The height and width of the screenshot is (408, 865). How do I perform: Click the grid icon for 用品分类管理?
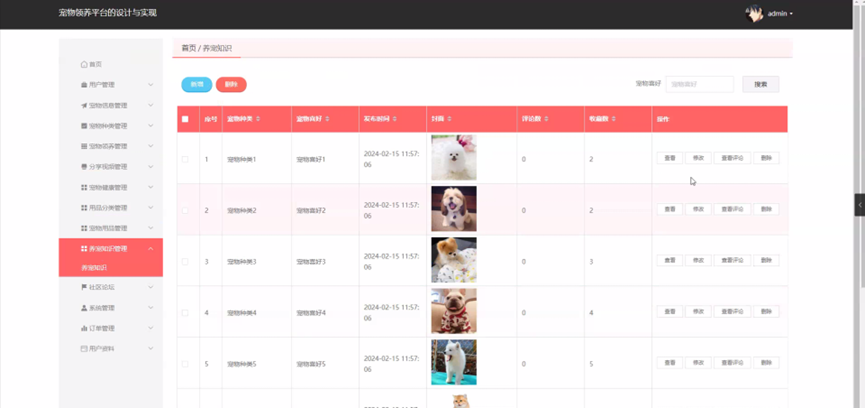pyautogui.click(x=84, y=208)
